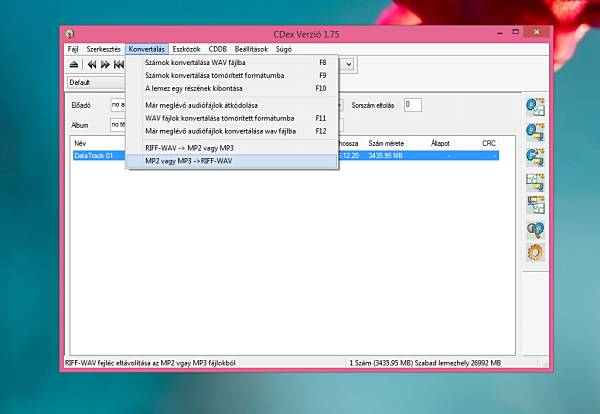Click the status bar free disk space text
This screenshot has width=600, height=414.
click(458, 363)
